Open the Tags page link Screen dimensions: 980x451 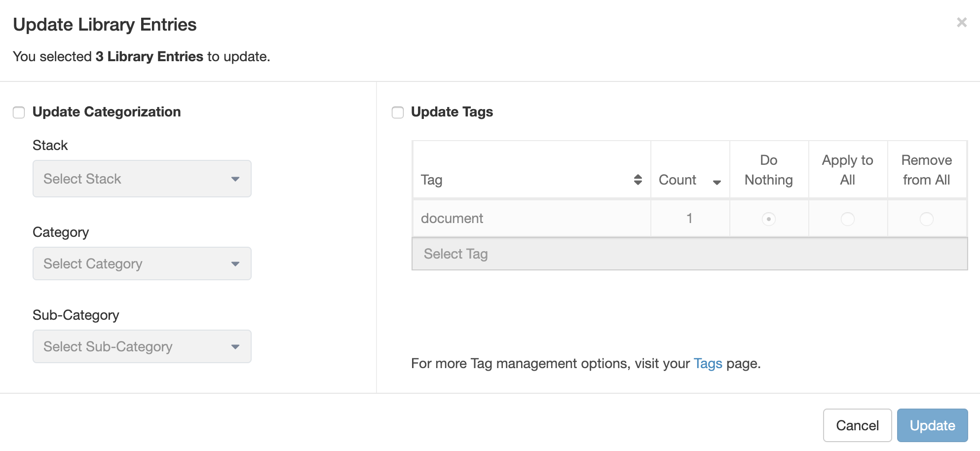708,364
